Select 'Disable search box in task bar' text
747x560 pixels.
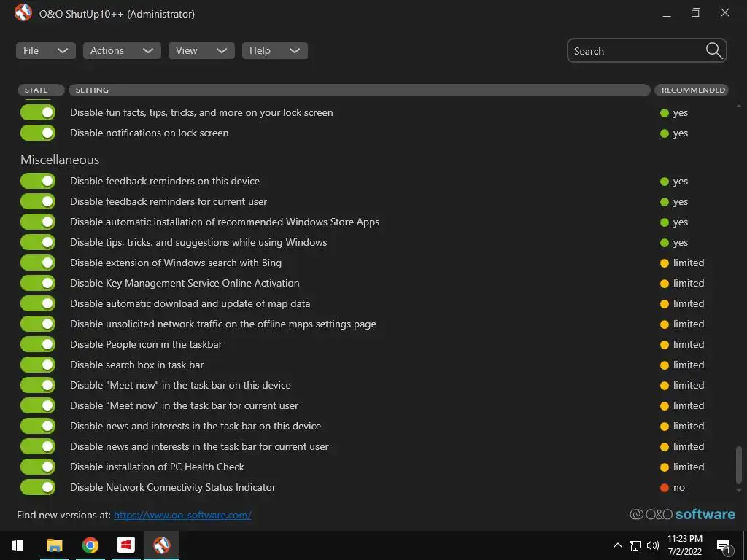[136, 365]
